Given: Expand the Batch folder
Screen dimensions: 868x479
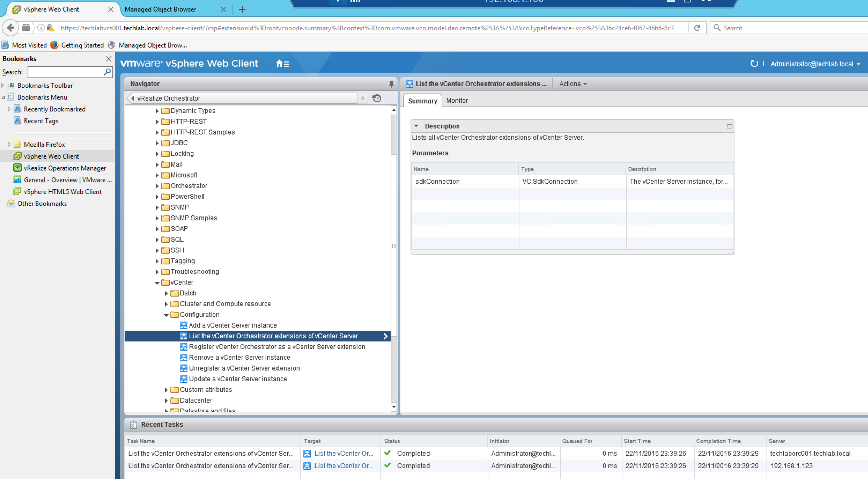Looking at the screenshot, I should (x=166, y=293).
